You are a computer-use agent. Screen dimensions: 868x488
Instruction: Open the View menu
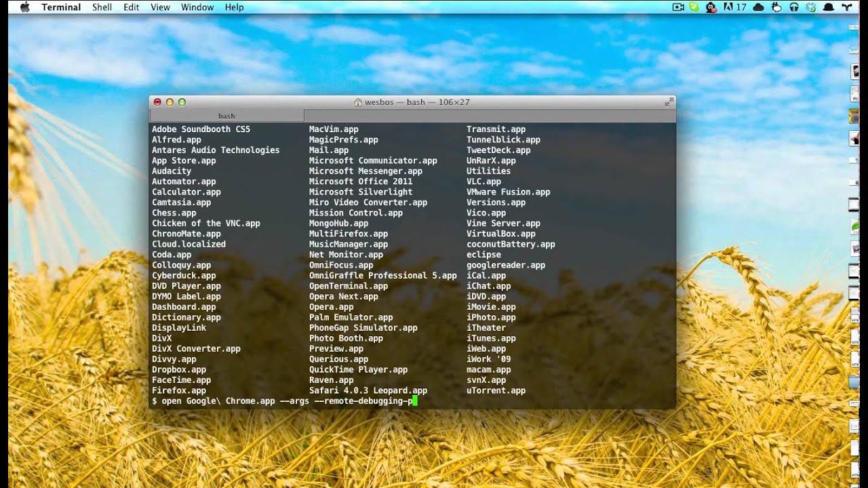pos(160,7)
